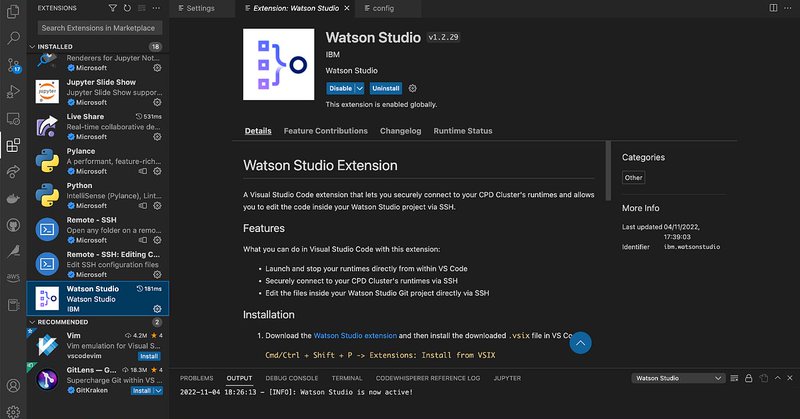Switch to TERMINAL panel tab
This screenshot has height=419, width=800.
tap(347, 378)
